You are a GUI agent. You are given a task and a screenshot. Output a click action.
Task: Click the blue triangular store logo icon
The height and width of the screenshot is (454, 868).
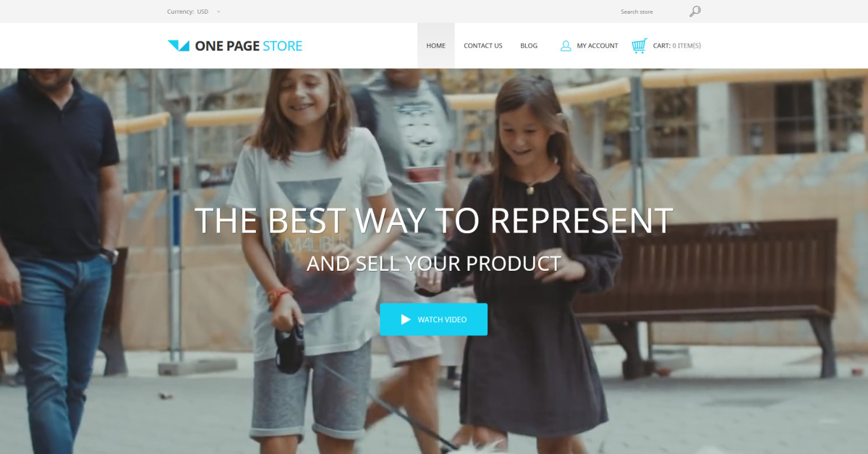pos(178,46)
